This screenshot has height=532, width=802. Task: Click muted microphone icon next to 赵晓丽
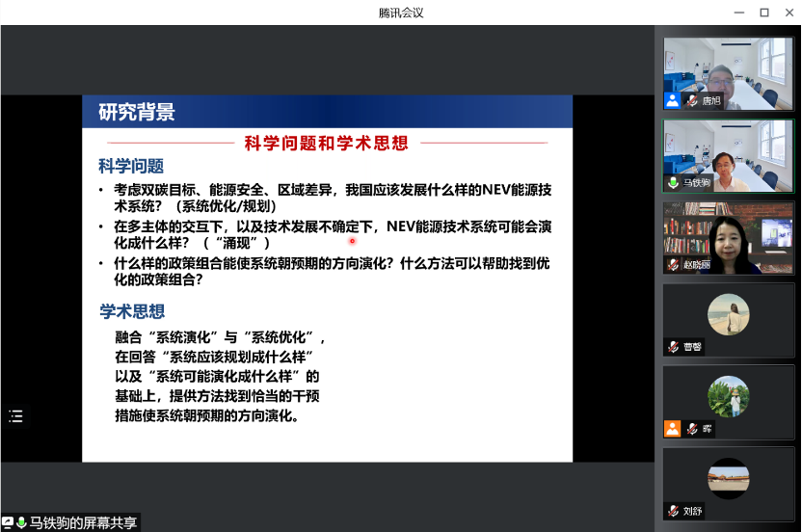(x=673, y=264)
